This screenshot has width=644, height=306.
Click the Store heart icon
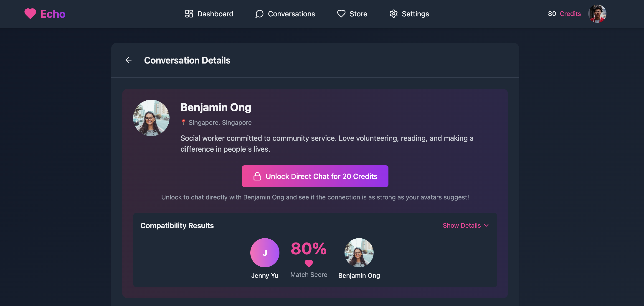[x=341, y=14]
